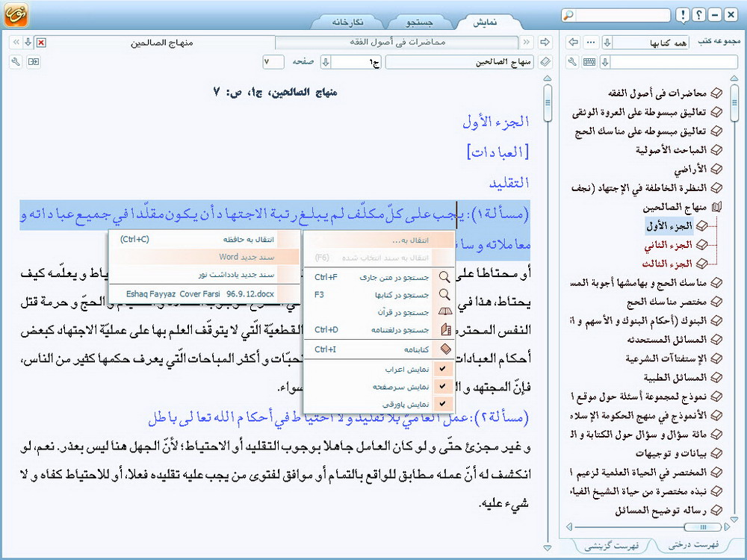
Task: Click the book icon for رساله توضیح المسائل
Action: tap(716, 510)
